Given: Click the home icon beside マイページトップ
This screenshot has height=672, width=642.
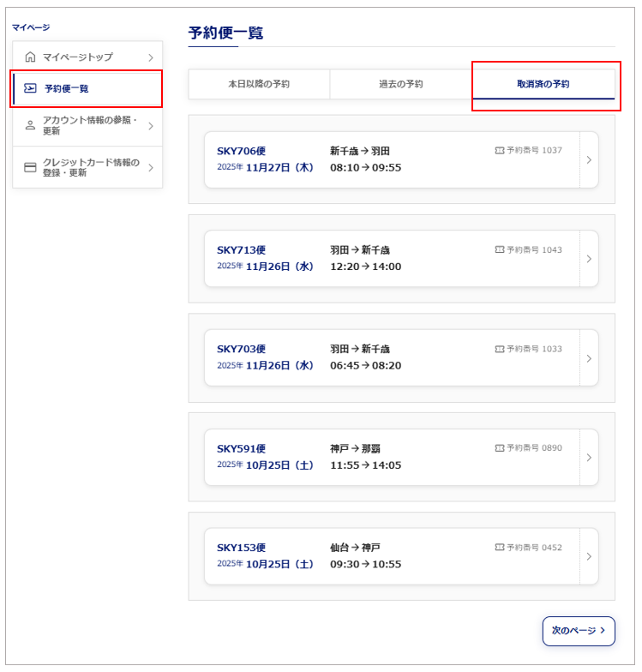Looking at the screenshot, I should [x=30, y=57].
